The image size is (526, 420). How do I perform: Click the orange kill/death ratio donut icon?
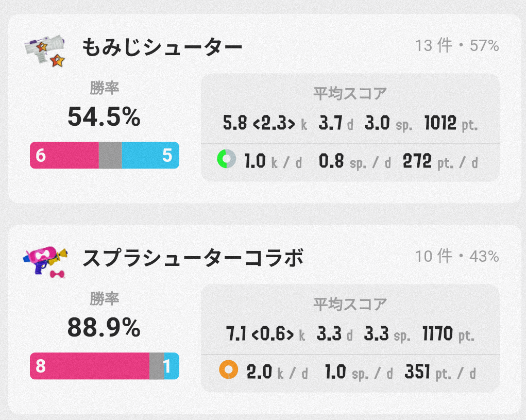coord(228,371)
